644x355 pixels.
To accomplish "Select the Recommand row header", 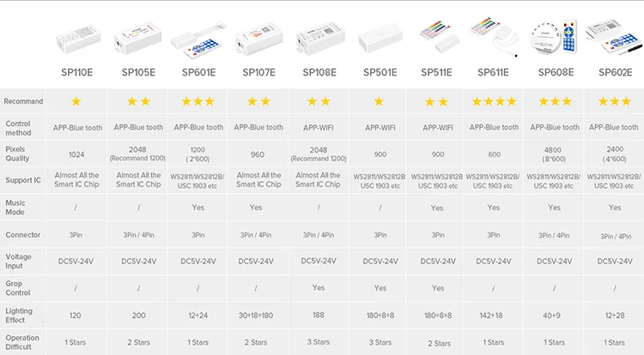I will (23, 102).
